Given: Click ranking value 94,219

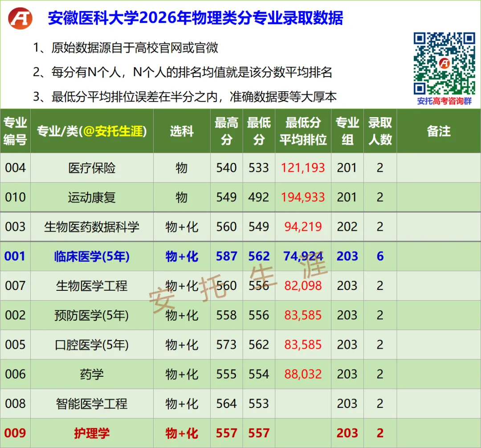Looking at the screenshot, I should click(x=303, y=227).
